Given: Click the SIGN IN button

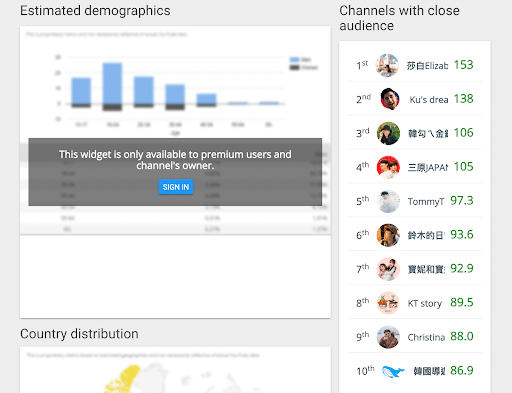Looking at the screenshot, I should (x=176, y=187).
